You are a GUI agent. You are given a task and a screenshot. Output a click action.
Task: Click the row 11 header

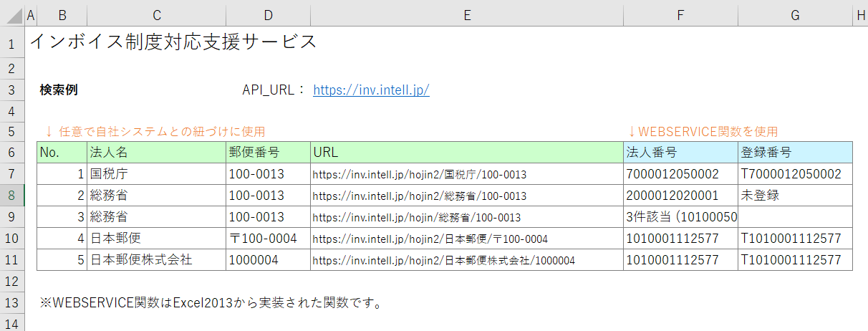tap(11, 260)
